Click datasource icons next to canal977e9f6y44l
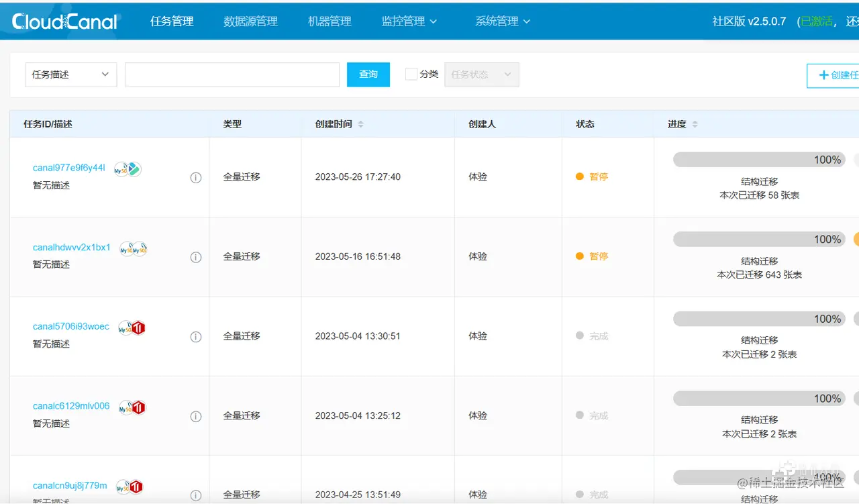The width and height of the screenshot is (859, 504). pyautogui.click(x=128, y=169)
